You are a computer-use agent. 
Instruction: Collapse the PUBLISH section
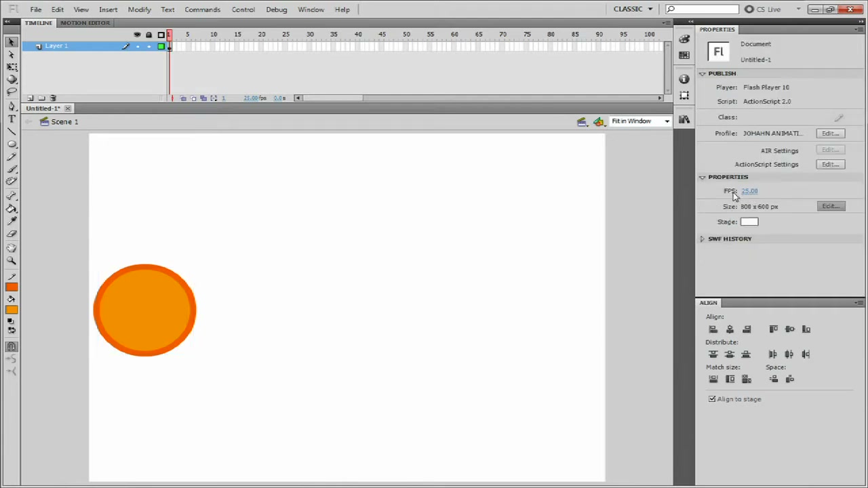click(x=703, y=74)
